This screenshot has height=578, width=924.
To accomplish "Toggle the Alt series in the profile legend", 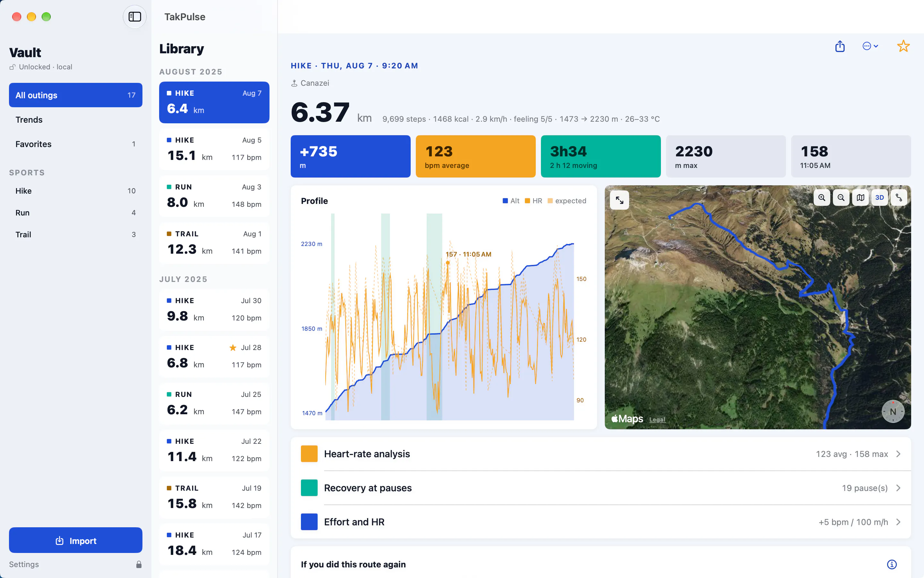I will [511, 201].
